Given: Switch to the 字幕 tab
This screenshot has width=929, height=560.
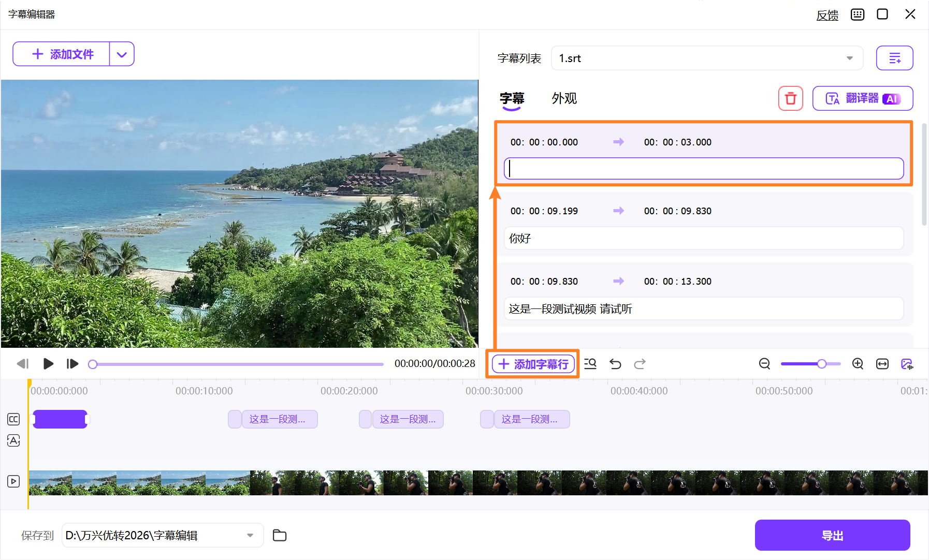Looking at the screenshot, I should click(511, 98).
